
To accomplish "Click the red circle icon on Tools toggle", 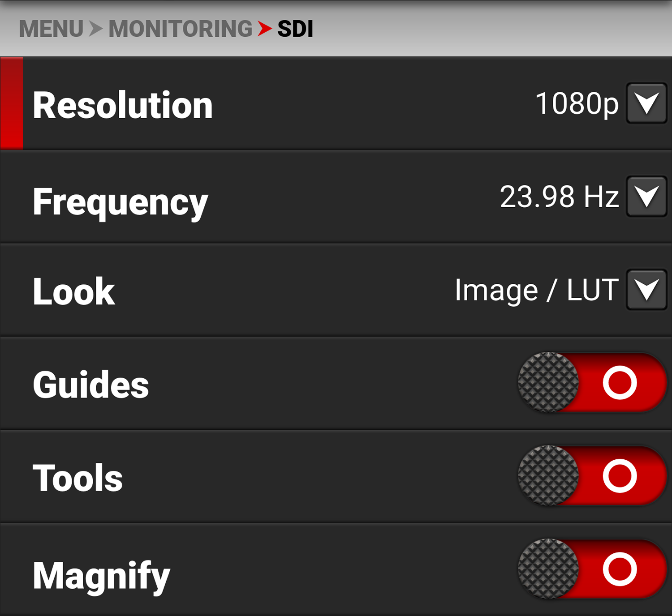I will coord(620,475).
